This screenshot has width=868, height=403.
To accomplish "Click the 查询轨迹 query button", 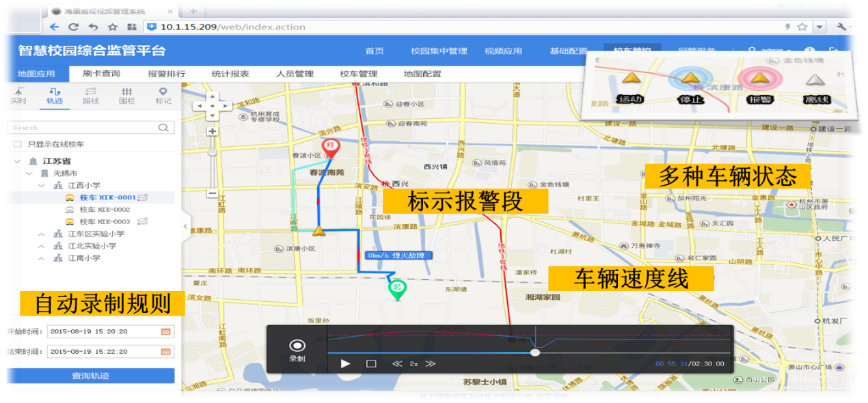I will (90, 376).
